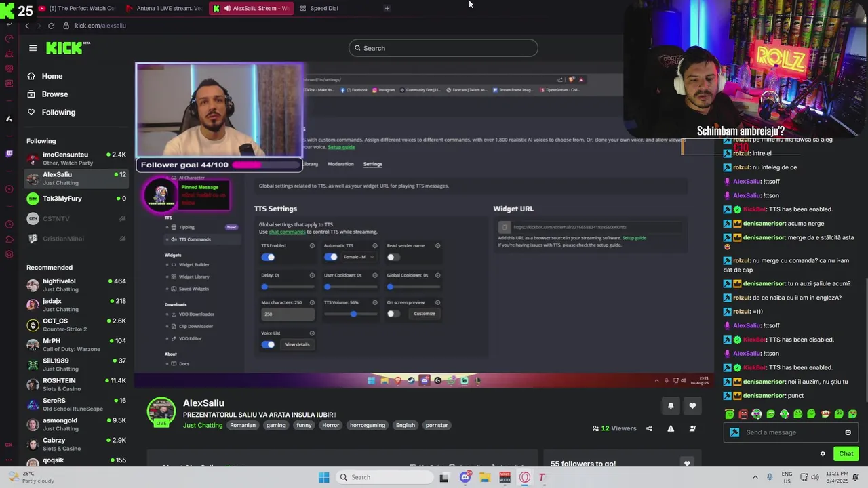The width and height of the screenshot is (868, 488).
Task: Click the Delay slider
Action: pos(288,287)
